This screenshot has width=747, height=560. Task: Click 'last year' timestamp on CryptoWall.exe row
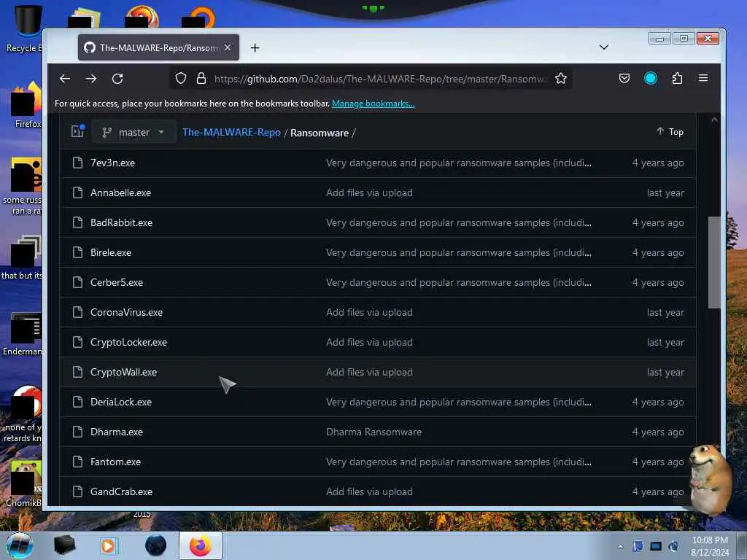pyautogui.click(x=665, y=373)
